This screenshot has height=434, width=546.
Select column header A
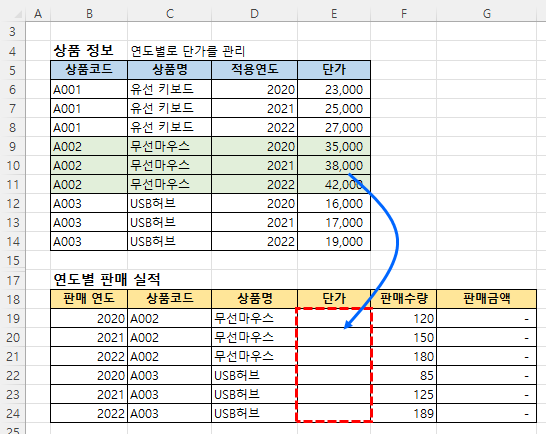(x=38, y=14)
